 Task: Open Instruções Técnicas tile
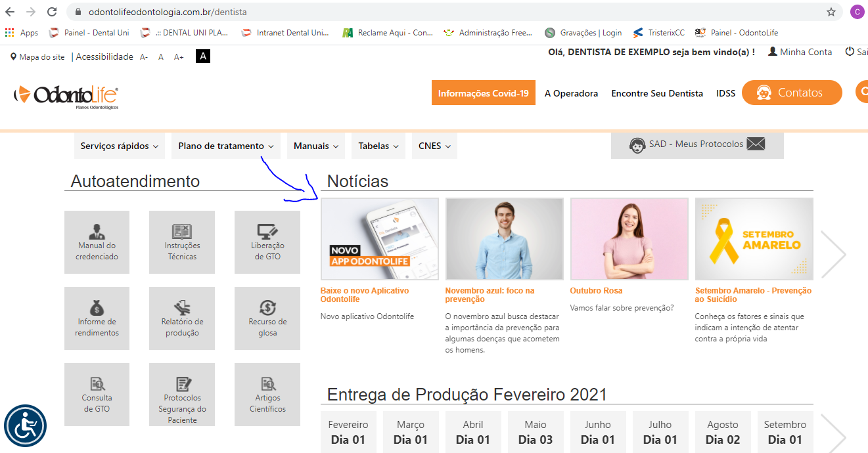182,242
